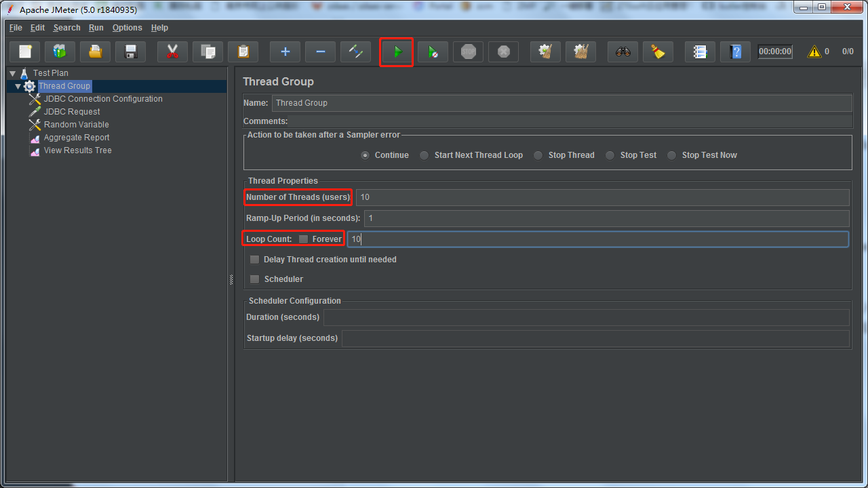Paste element with clipboard icon
Screen dimensions: 868x488
243,52
